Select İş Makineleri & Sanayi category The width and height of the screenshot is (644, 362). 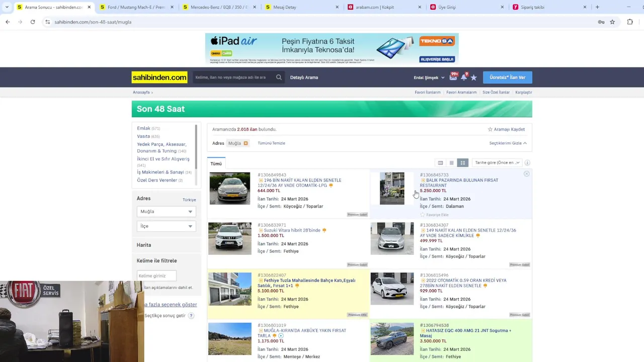tap(160, 172)
